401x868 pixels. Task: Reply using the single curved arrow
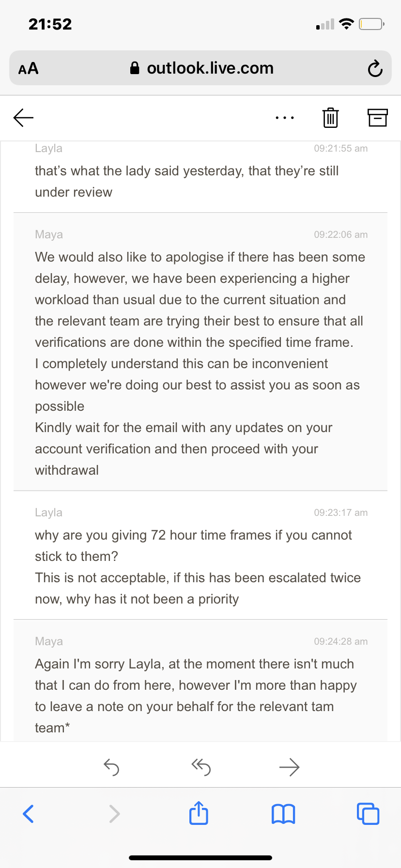[x=111, y=767]
